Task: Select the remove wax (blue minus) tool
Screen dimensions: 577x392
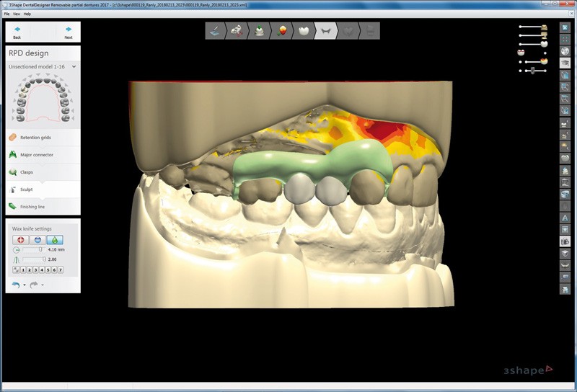Action: point(38,240)
